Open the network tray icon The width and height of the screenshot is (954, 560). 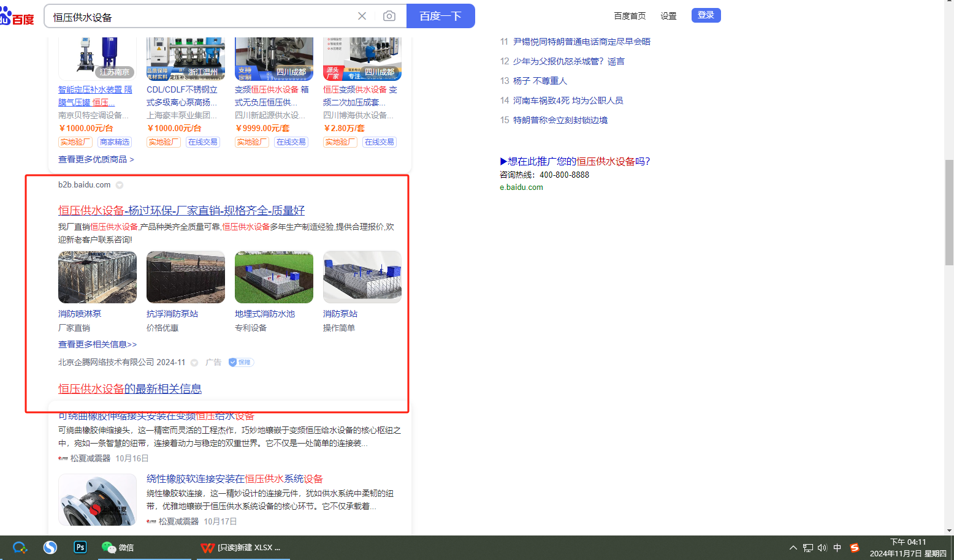click(x=808, y=548)
